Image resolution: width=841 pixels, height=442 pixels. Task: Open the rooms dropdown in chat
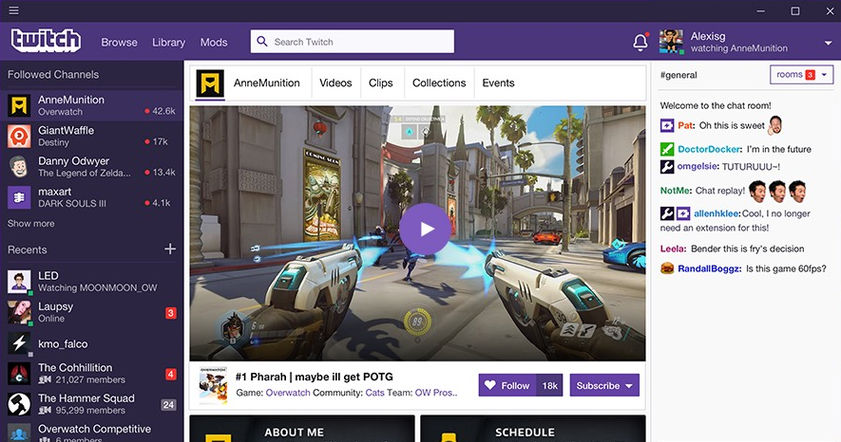click(801, 75)
